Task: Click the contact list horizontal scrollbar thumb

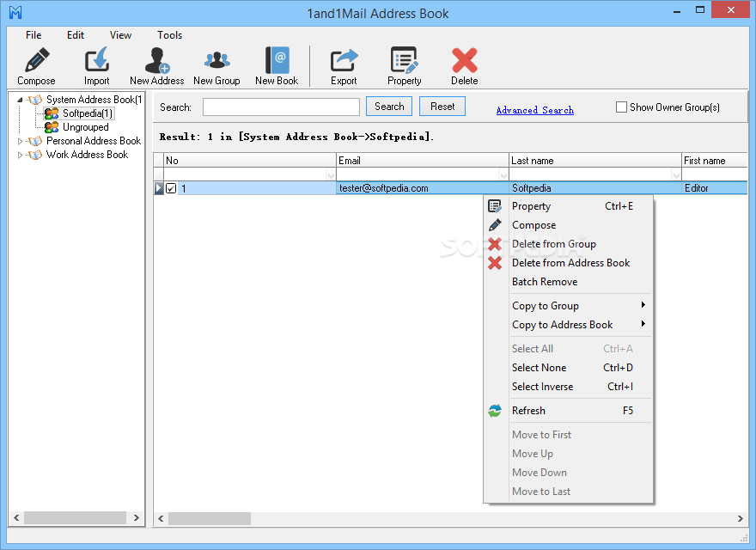Action: tap(210, 519)
